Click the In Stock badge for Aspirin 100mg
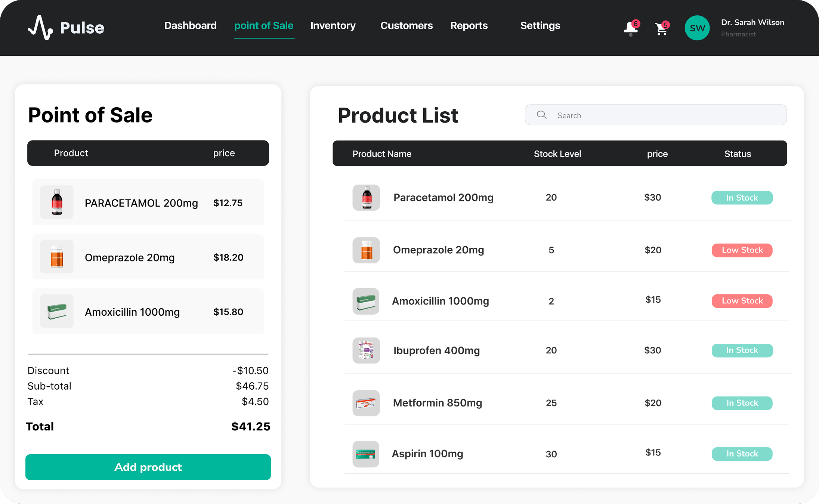 click(742, 454)
